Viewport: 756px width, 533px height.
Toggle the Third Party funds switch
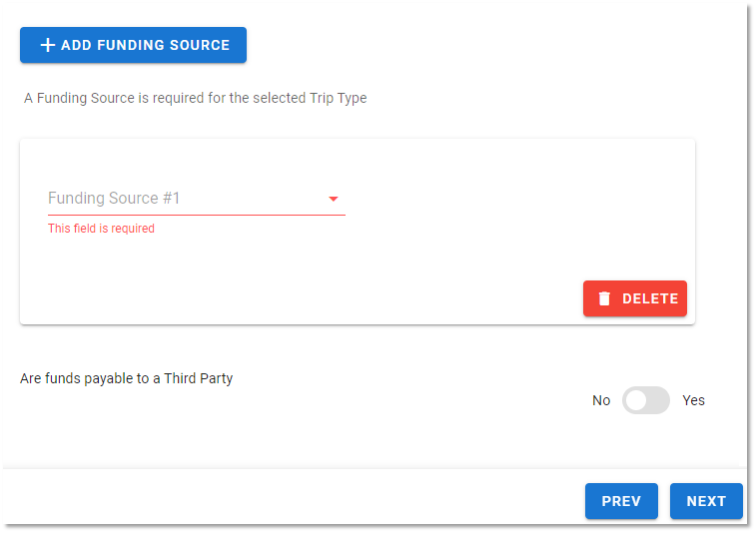[645, 400]
